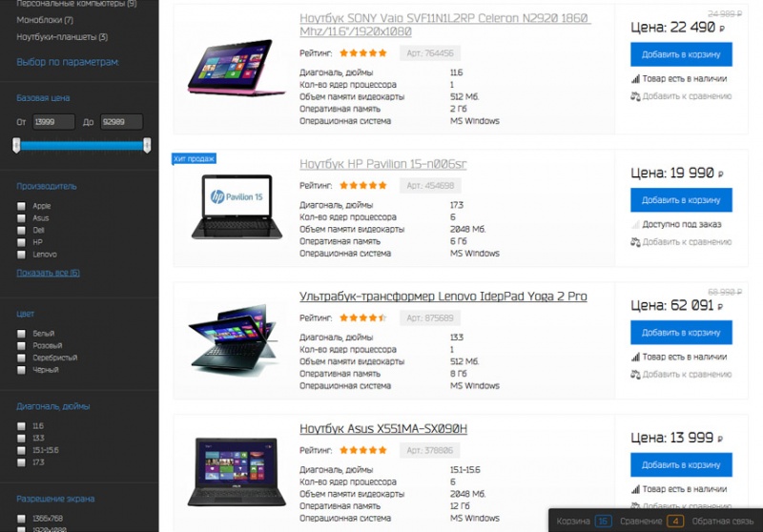The height and width of the screenshot is (532, 763).
Task: Open comparison counter badge showing 4
Action: (x=675, y=522)
